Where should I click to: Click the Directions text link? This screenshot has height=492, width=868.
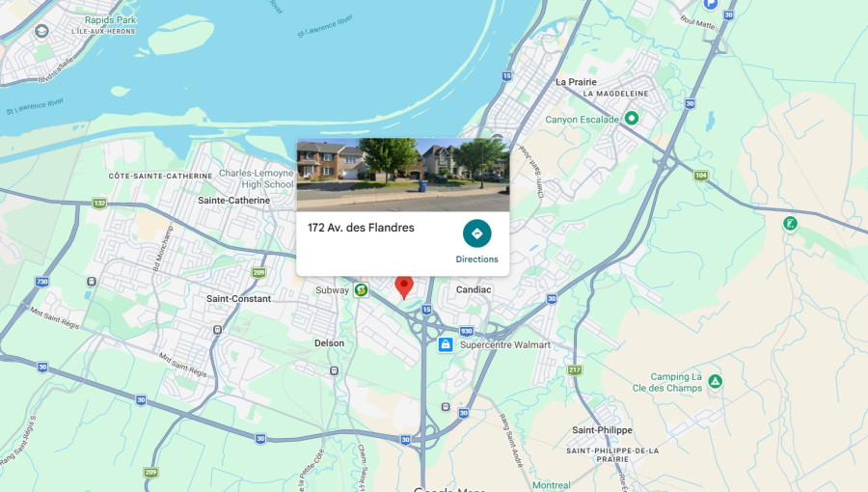click(x=476, y=259)
